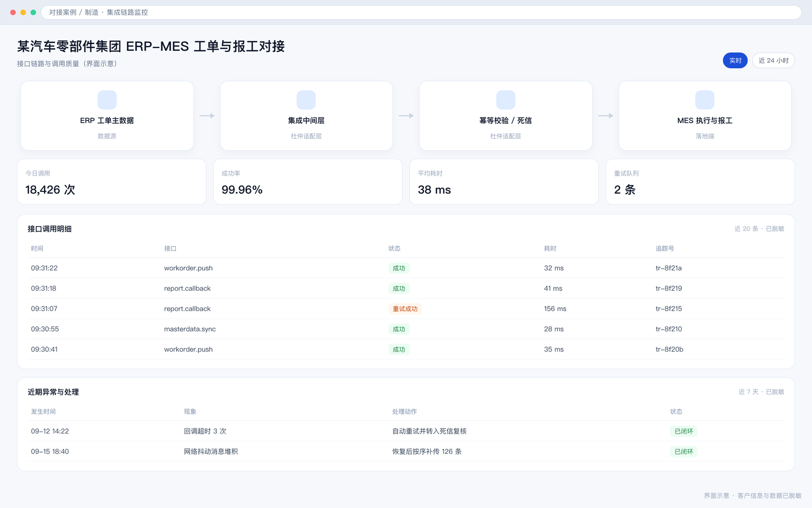Click the ERP 工单主数据 node icon
The image size is (812, 508).
[107, 100]
